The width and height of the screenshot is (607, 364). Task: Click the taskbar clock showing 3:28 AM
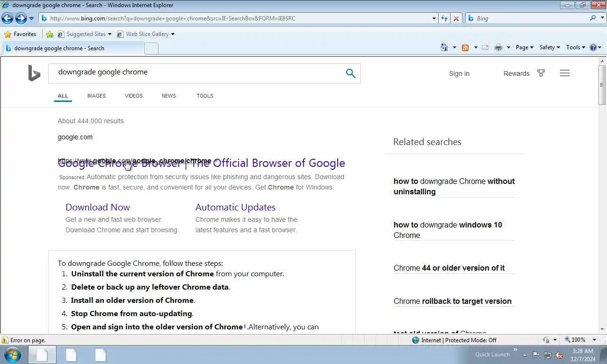583,355
